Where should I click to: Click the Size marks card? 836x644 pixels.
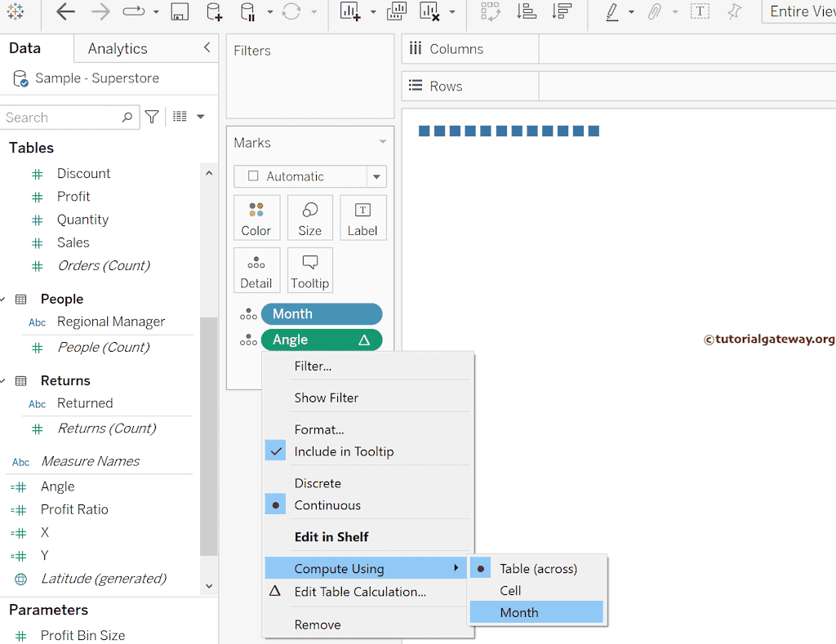(309, 218)
